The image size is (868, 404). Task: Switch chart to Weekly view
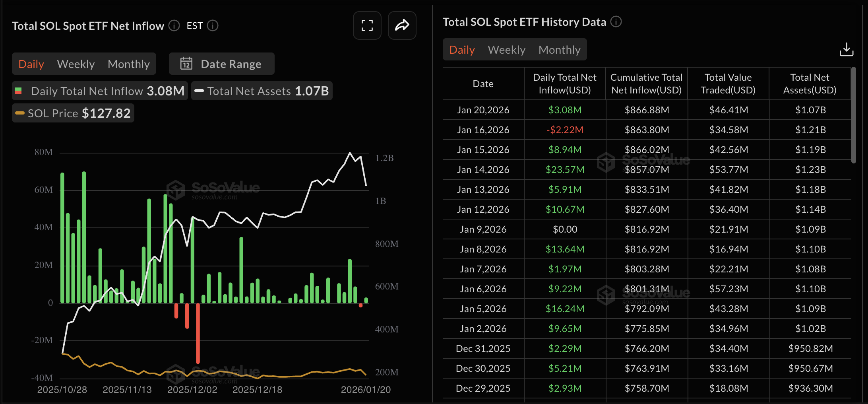(x=76, y=64)
